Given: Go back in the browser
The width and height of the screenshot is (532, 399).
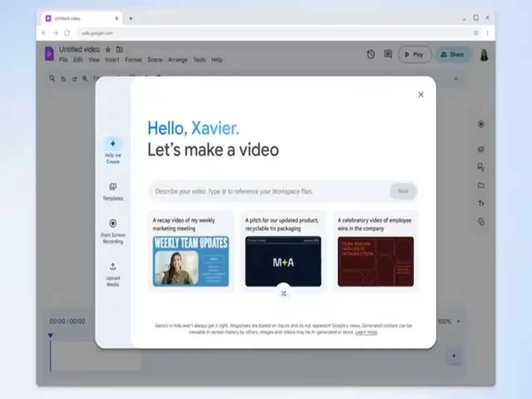Looking at the screenshot, I should [44, 33].
